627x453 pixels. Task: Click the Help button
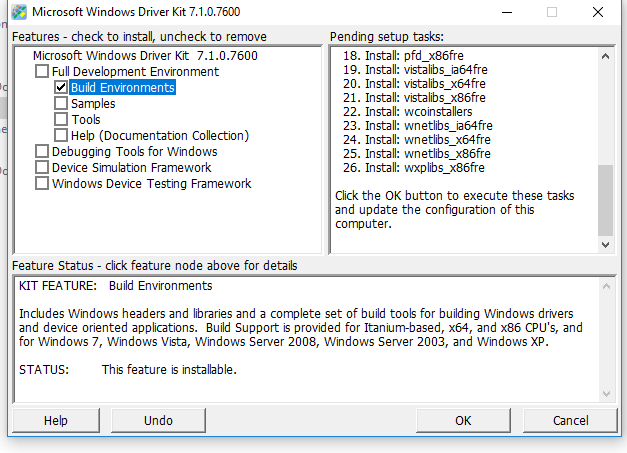pyautogui.click(x=56, y=420)
